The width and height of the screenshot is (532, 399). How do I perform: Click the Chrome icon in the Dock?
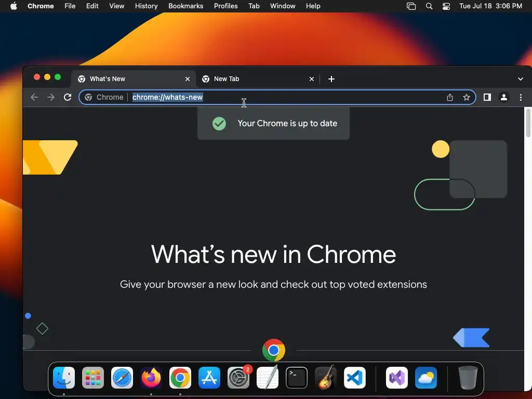pos(180,378)
